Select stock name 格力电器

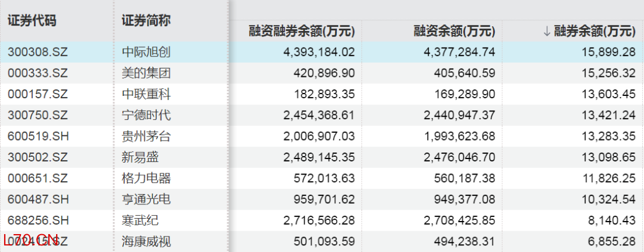(x=146, y=179)
